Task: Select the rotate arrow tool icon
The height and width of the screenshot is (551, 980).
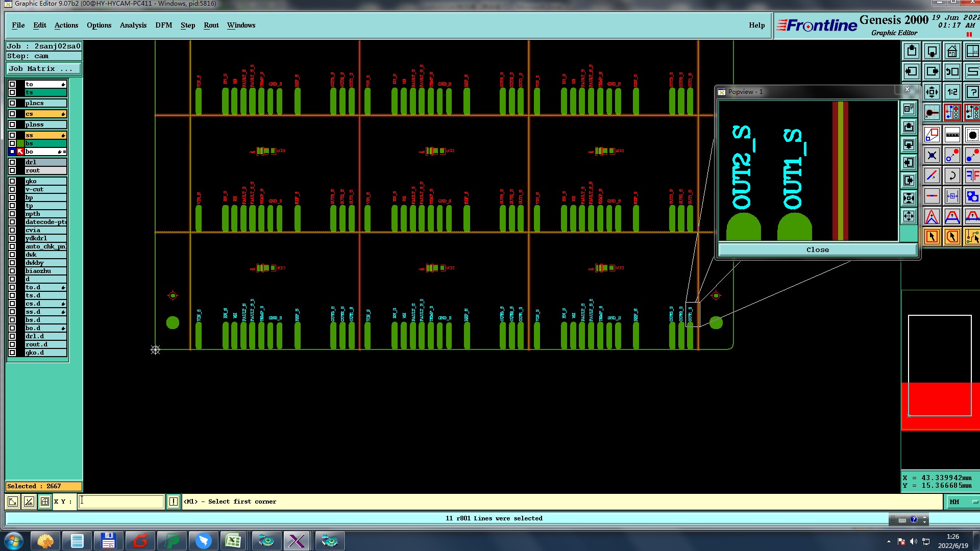Action: (x=952, y=176)
